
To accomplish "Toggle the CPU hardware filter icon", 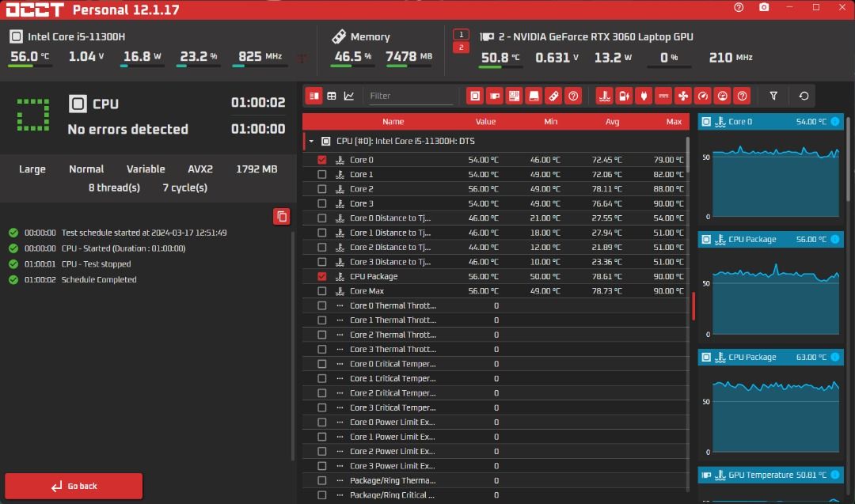I will point(475,96).
